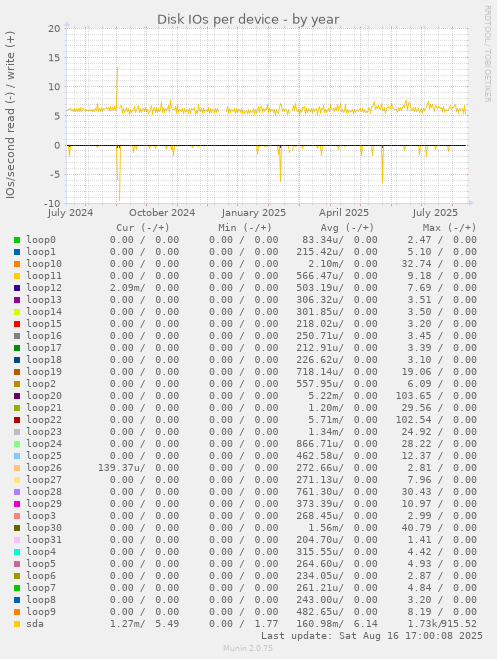Image resolution: width=497 pixels, height=659 pixels.
Task: Select the loop19 legend label
Action: tap(44, 372)
